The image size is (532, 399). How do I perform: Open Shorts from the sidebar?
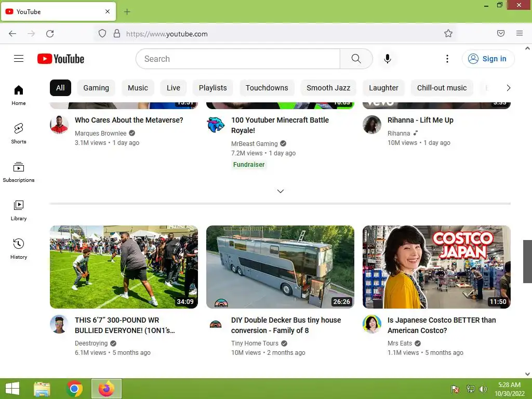[x=19, y=134]
